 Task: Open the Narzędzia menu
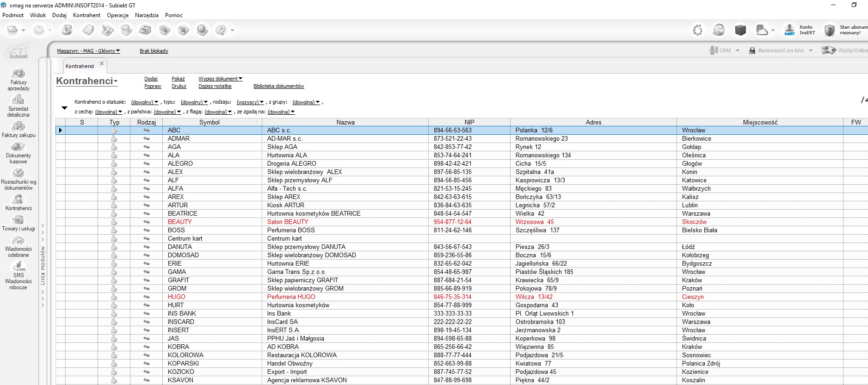(x=147, y=15)
